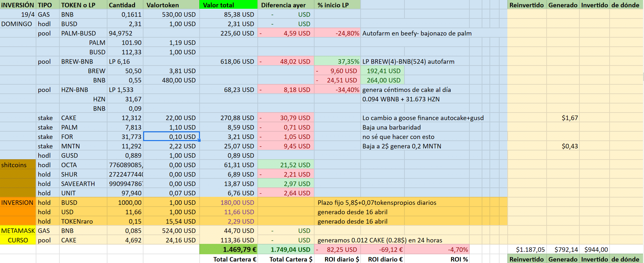This screenshot has width=644, height=263.
Task: Click the selected '0,10 USD' FOR price cell
Action: (x=171, y=137)
